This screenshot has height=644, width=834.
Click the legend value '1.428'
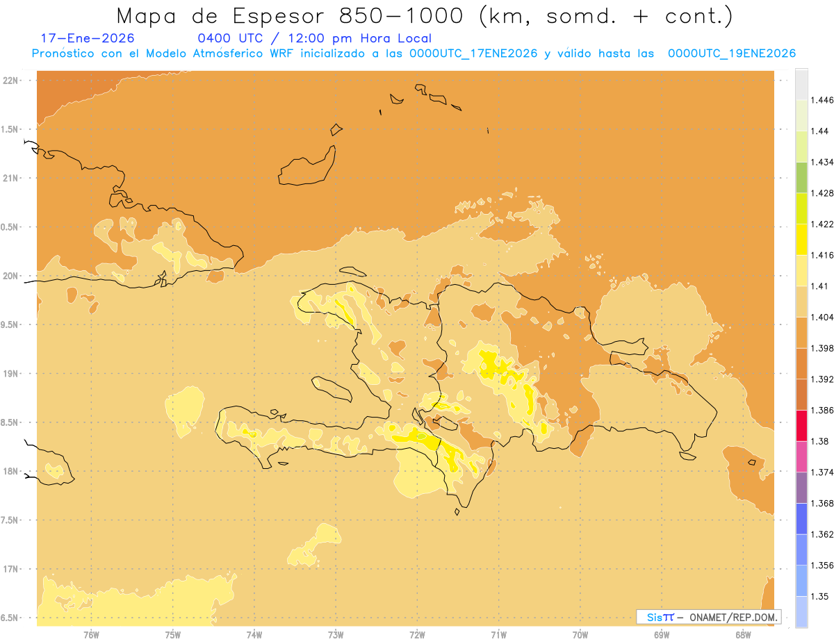[822, 193]
